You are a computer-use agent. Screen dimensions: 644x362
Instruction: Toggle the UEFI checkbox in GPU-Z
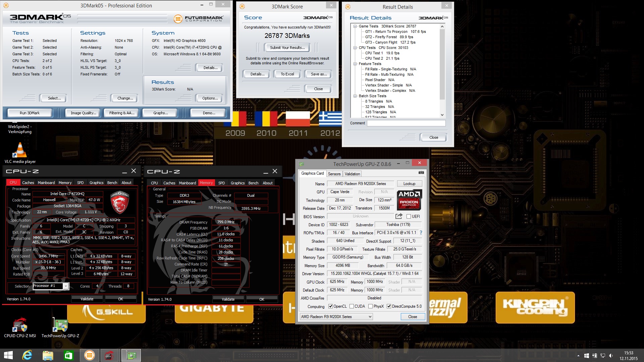tap(409, 216)
